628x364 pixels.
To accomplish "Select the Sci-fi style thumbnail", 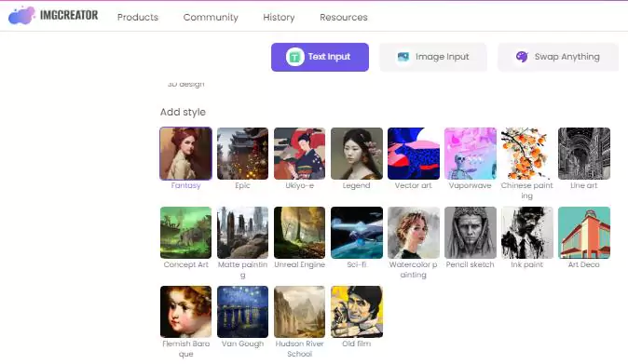I will 357,233.
